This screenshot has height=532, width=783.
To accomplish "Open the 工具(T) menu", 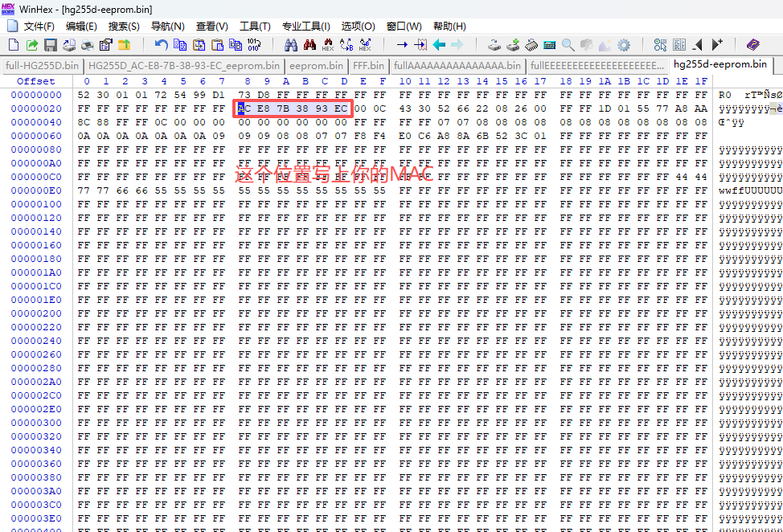I will (255, 27).
